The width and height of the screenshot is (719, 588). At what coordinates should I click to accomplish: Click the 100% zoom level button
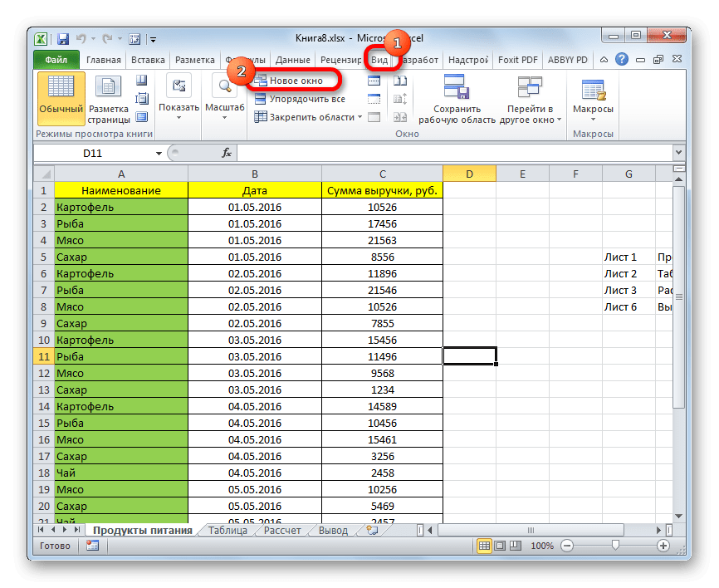(x=542, y=546)
